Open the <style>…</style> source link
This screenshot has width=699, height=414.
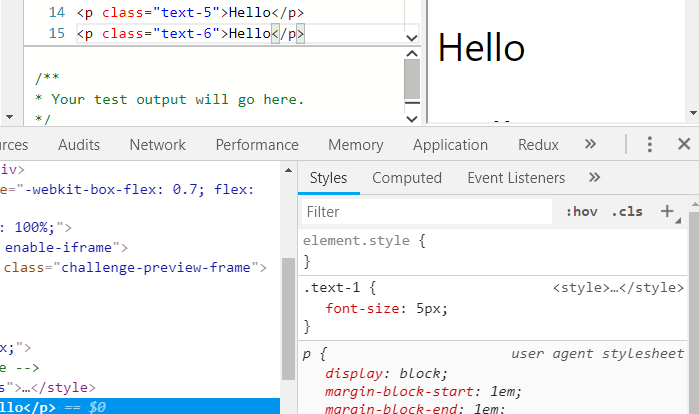(618, 288)
